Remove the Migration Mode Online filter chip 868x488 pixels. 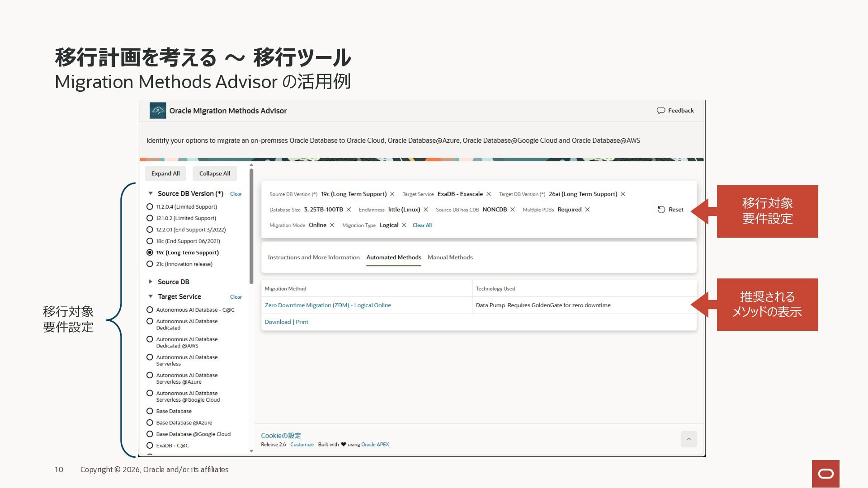point(332,225)
